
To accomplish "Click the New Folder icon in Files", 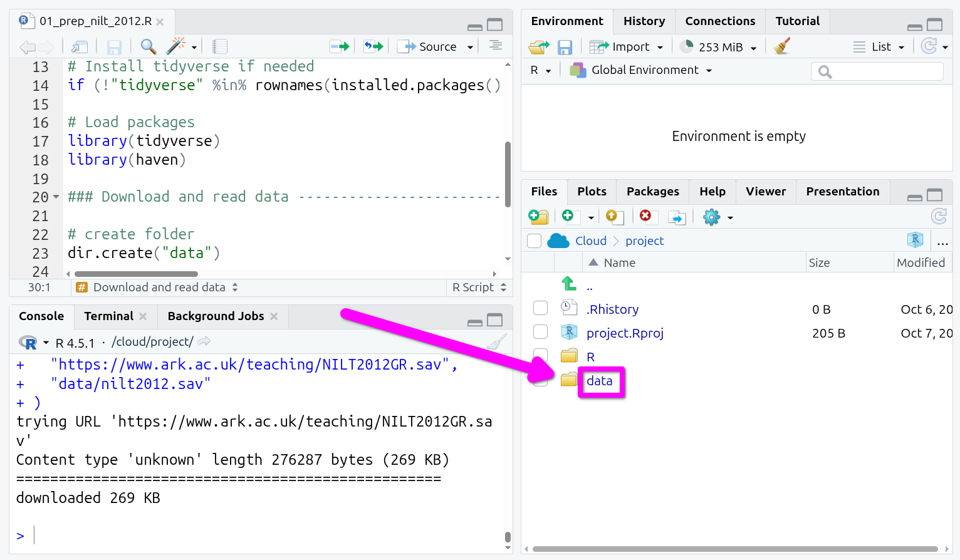I will 538,217.
